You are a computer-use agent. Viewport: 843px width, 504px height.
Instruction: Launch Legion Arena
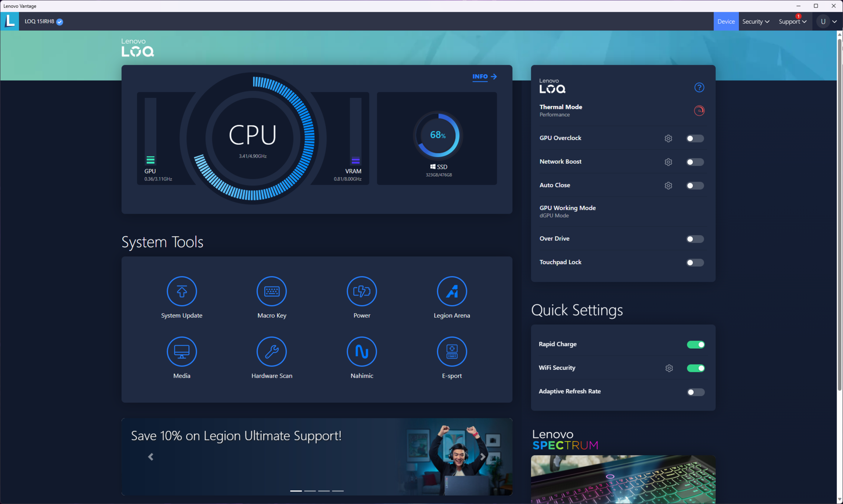coord(451,291)
